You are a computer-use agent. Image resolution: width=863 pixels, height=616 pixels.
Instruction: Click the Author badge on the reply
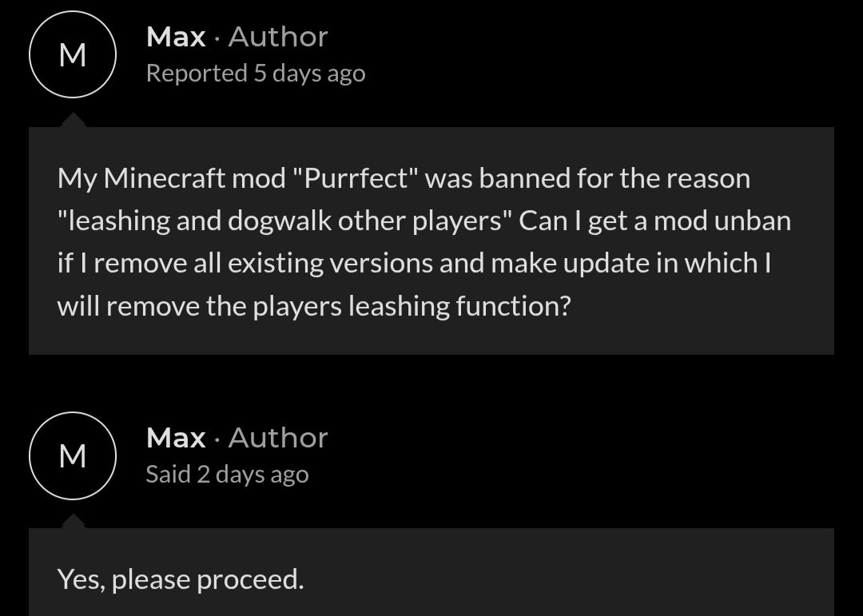click(x=278, y=438)
